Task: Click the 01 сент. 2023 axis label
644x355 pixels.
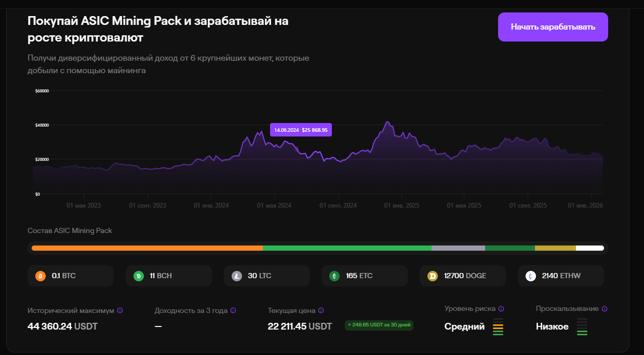Action: point(147,206)
